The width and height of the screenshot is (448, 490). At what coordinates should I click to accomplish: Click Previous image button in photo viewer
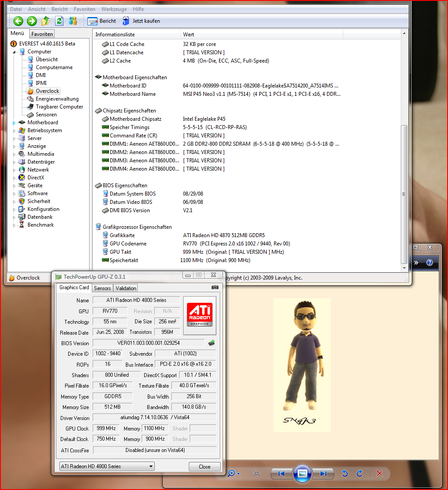[281, 473]
